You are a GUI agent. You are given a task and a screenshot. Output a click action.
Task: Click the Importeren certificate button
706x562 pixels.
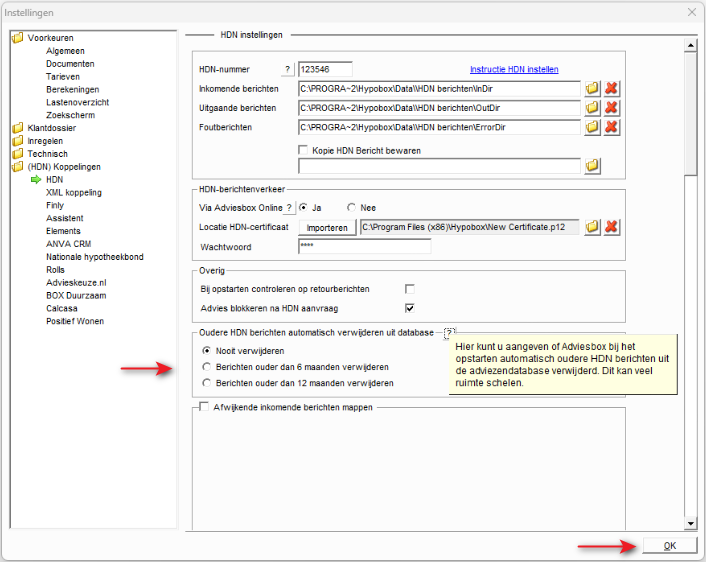click(x=327, y=227)
